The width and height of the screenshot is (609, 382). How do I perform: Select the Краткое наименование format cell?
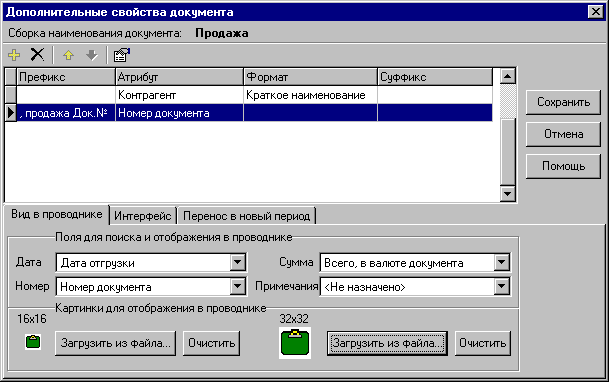tap(310, 95)
